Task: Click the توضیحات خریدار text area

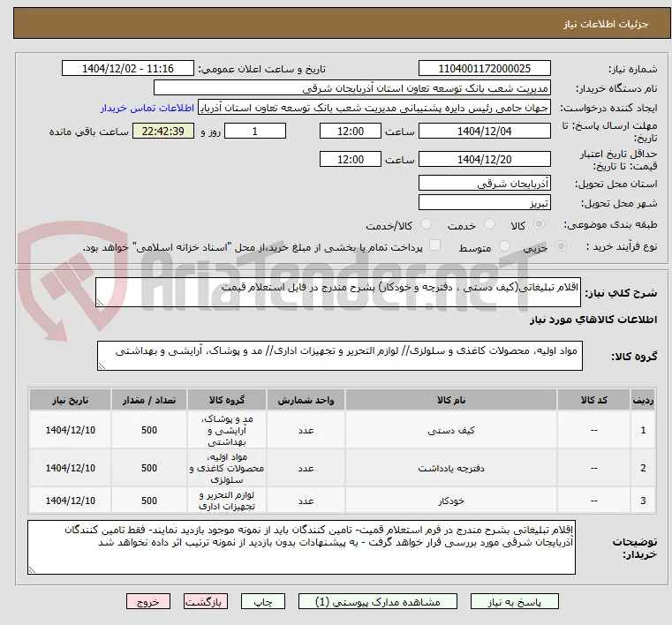Action: pyautogui.click(x=301, y=547)
